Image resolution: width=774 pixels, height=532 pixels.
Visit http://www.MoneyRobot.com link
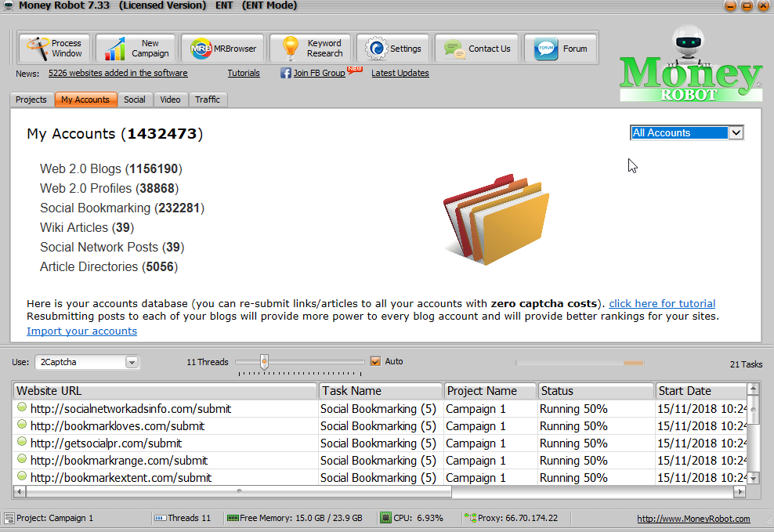pos(693,519)
